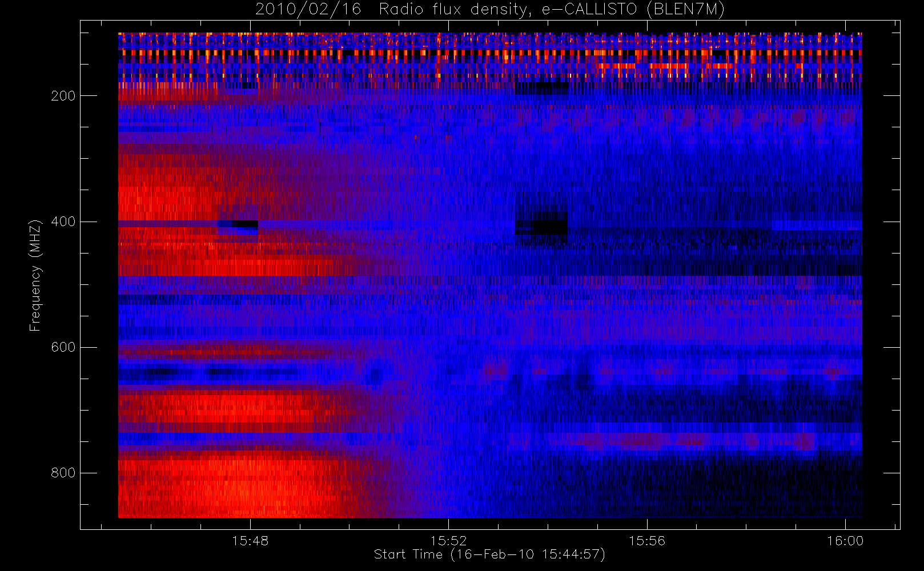924x571 pixels.
Task: Click the 400 frequency tick label
Action: pos(63,222)
